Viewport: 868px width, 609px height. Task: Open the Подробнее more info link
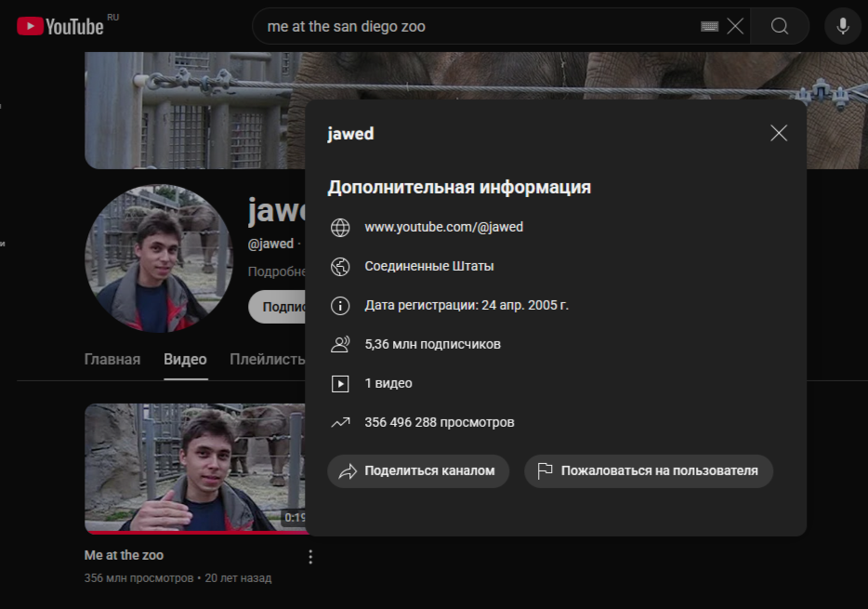coord(276,271)
